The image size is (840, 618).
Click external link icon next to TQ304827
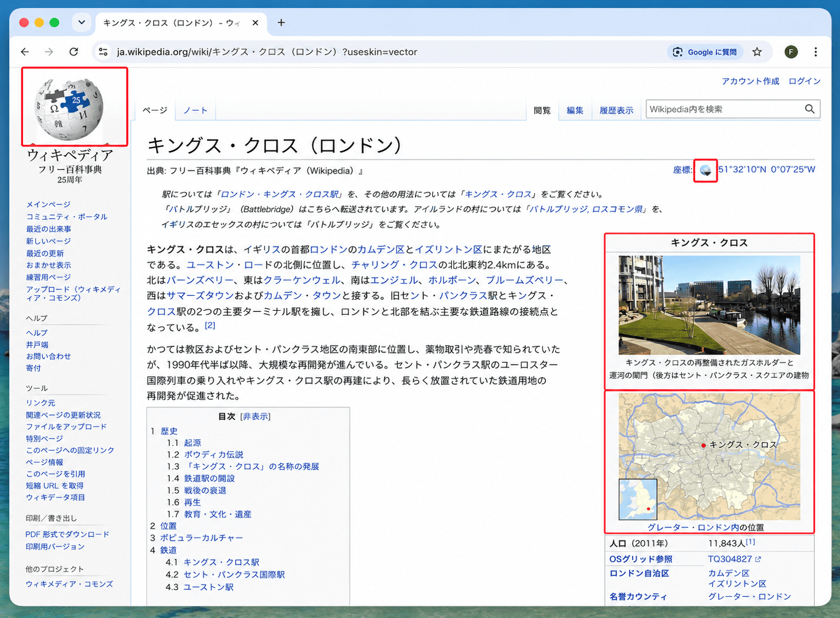coord(758,559)
